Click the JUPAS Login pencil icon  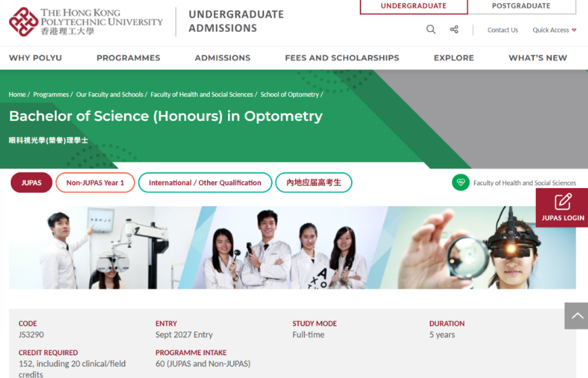tap(563, 202)
